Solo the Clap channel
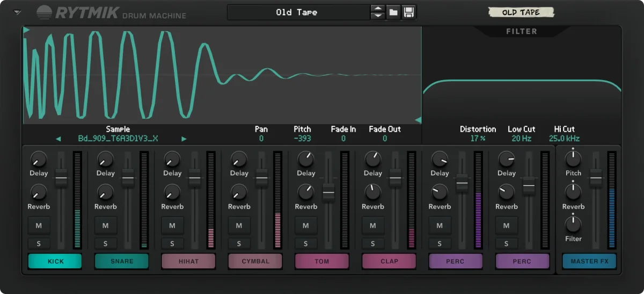644x294 pixels. click(x=373, y=243)
